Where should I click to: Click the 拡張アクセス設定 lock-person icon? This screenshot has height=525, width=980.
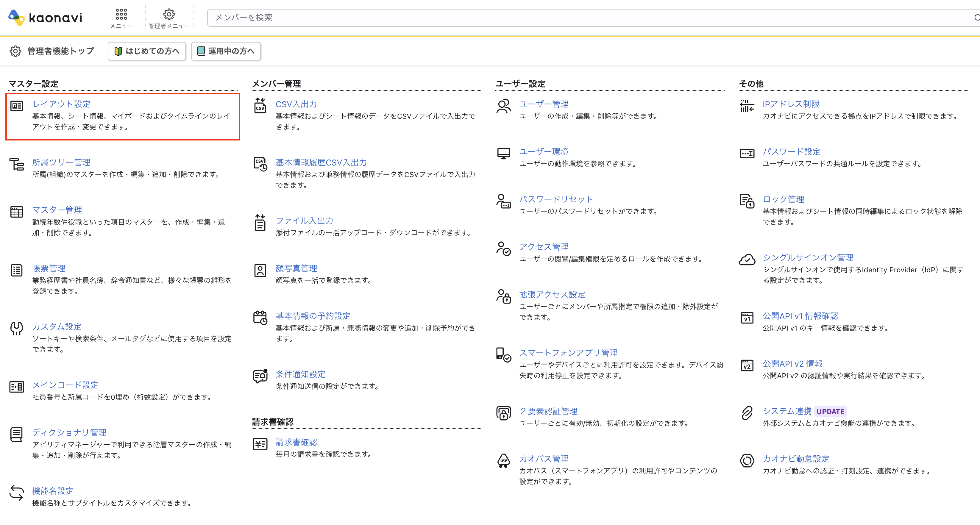(503, 296)
